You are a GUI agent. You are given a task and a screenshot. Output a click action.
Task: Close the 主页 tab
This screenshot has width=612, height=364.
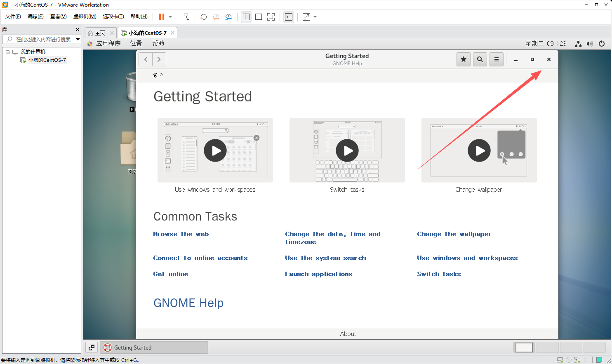[x=112, y=33]
